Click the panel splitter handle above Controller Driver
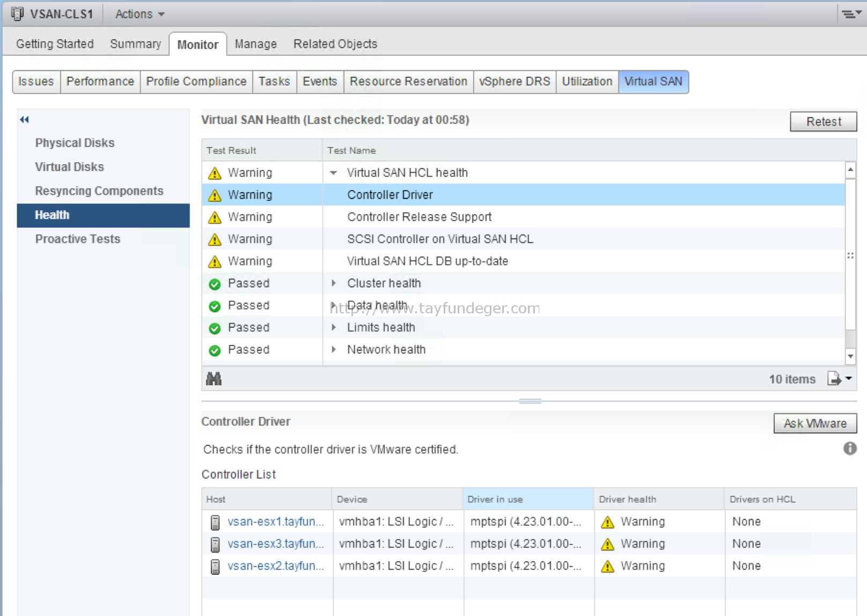 pos(530,401)
